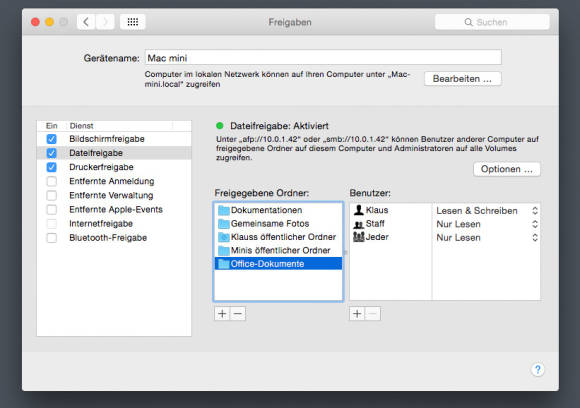Turn on Bluetooth-Freigabe checkbox

(52, 238)
